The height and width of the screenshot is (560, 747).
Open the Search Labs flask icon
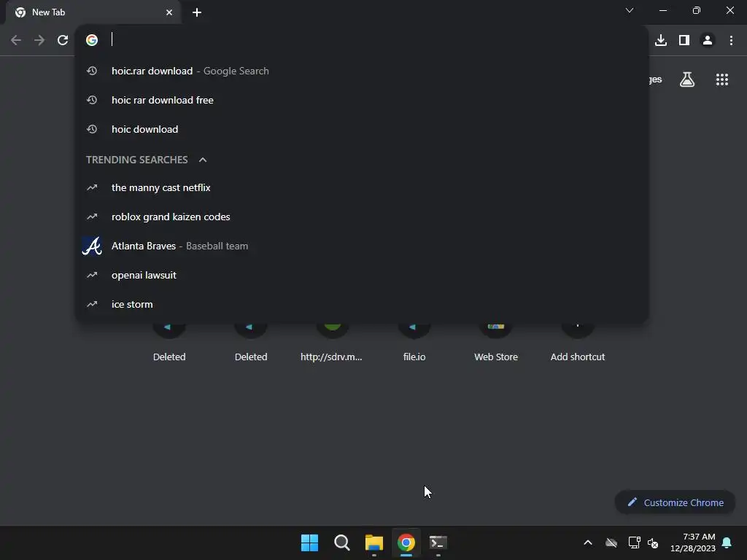(x=687, y=79)
